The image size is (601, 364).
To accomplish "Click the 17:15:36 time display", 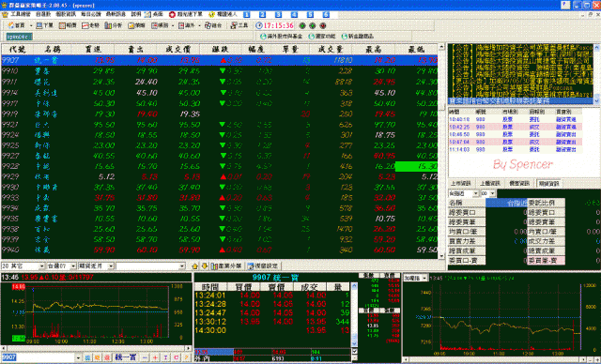I will [x=278, y=25].
